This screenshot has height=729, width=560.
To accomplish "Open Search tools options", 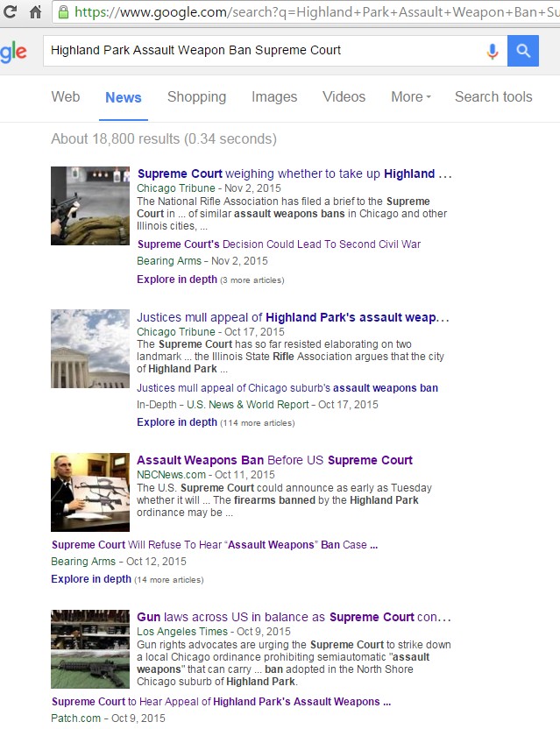I will click(493, 96).
